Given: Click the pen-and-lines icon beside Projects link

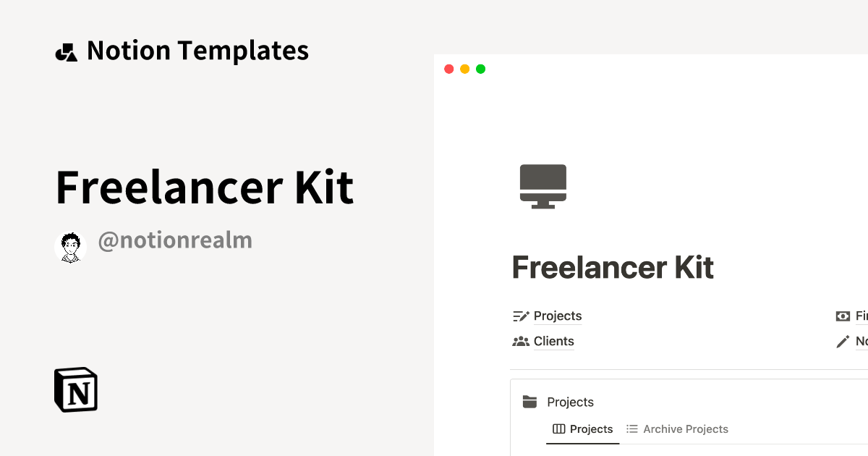Looking at the screenshot, I should [520, 316].
